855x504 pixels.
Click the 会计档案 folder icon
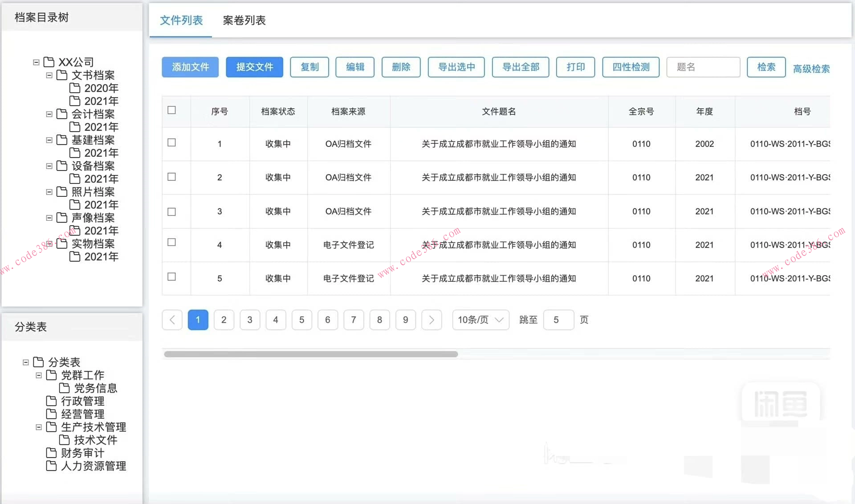62,114
